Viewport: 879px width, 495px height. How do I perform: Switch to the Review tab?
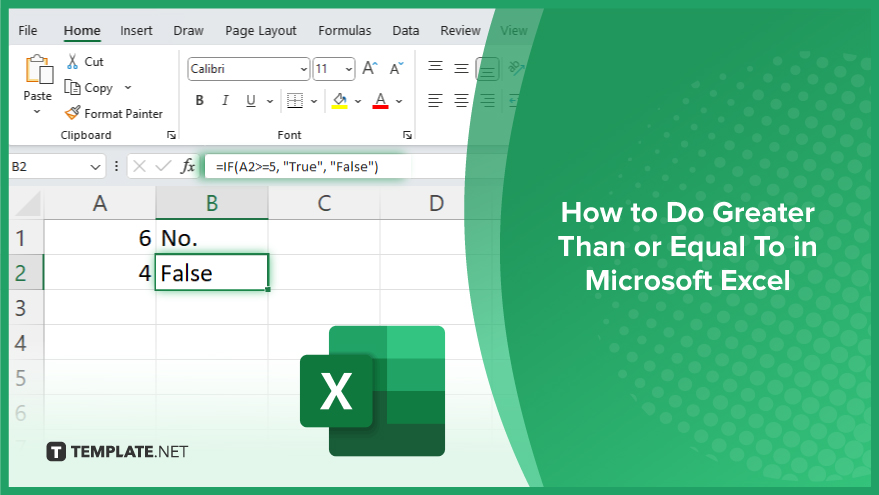tap(460, 30)
